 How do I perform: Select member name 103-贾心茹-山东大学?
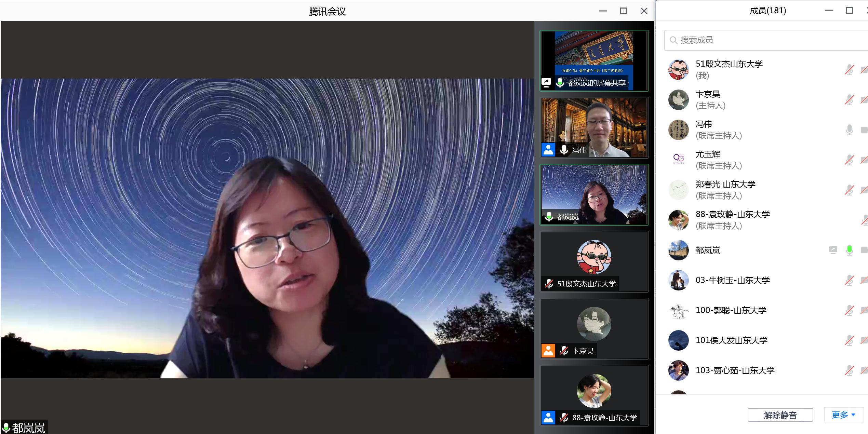pos(735,370)
